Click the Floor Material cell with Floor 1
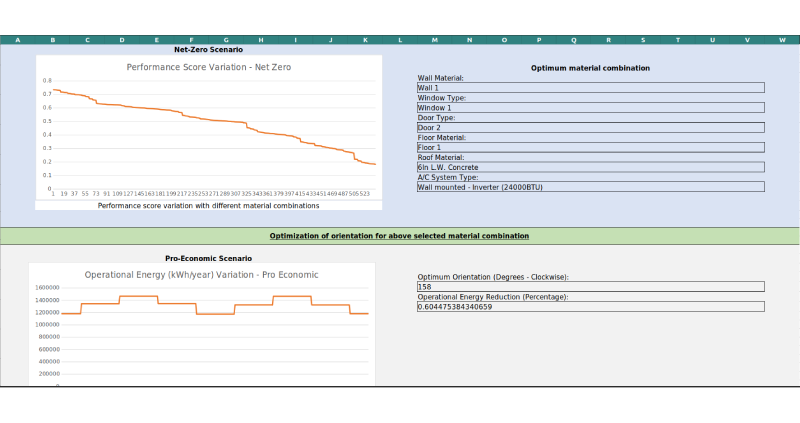The image size is (800, 423). [x=590, y=147]
